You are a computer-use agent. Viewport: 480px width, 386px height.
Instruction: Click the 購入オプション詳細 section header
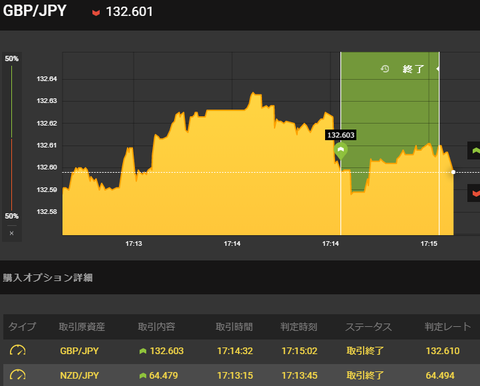pyautogui.click(x=48, y=278)
